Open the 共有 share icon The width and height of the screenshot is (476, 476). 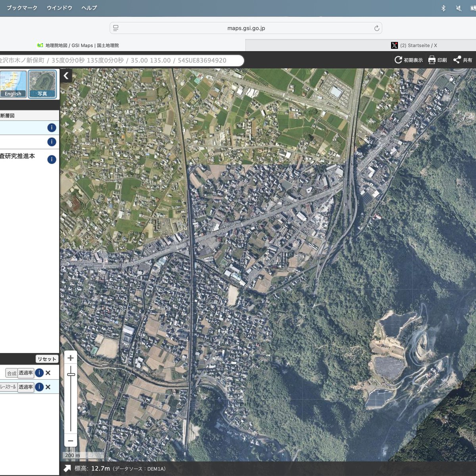(x=457, y=60)
